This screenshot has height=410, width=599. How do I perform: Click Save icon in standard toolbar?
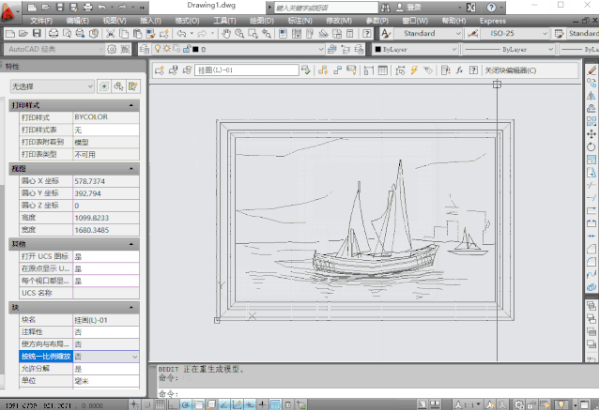[x=37, y=34]
